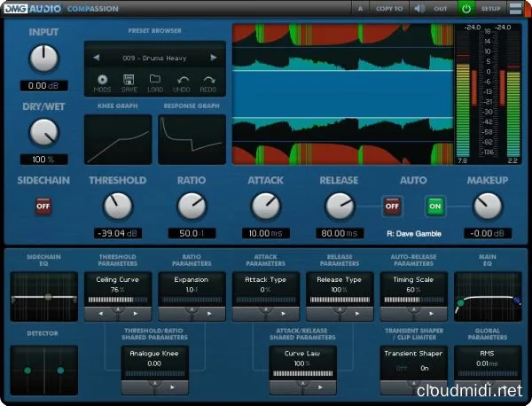Click the Sidechain EQ center node
The height and width of the screenshot is (406, 532).
[48, 297]
